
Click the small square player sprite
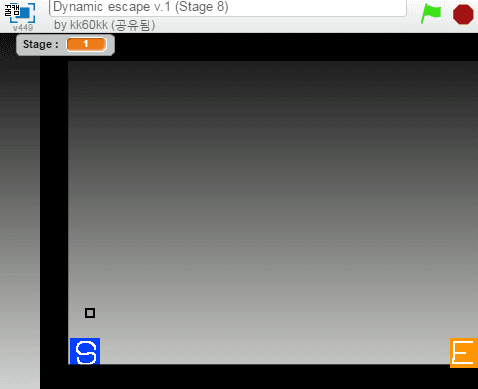(90, 313)
